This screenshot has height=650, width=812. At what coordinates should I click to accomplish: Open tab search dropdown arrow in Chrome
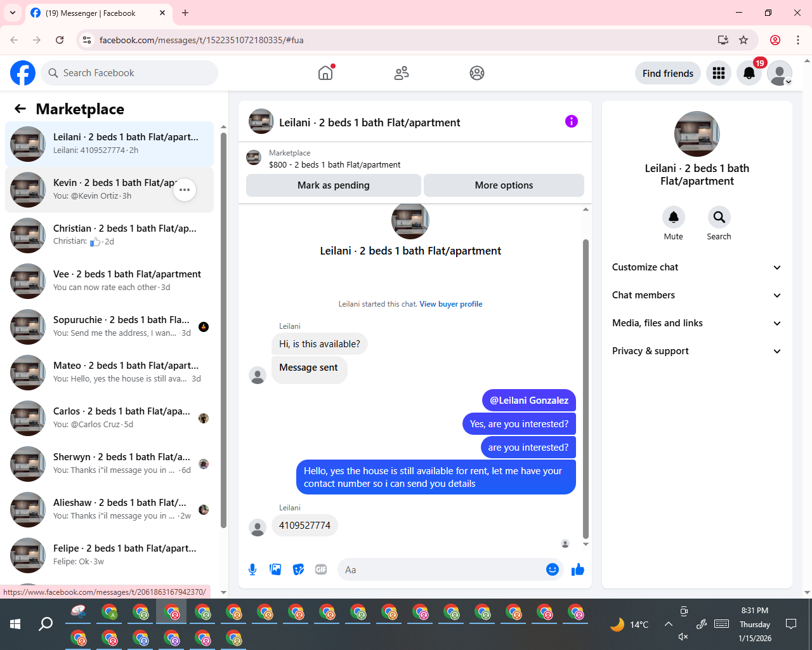[13, 13]
